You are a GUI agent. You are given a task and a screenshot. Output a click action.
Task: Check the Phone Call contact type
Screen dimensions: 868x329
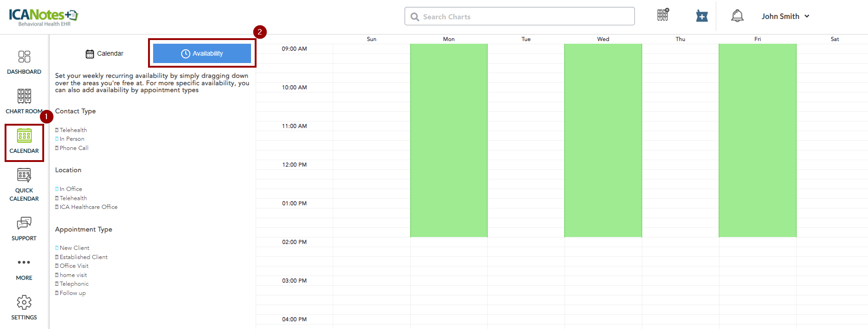[57, 148]
